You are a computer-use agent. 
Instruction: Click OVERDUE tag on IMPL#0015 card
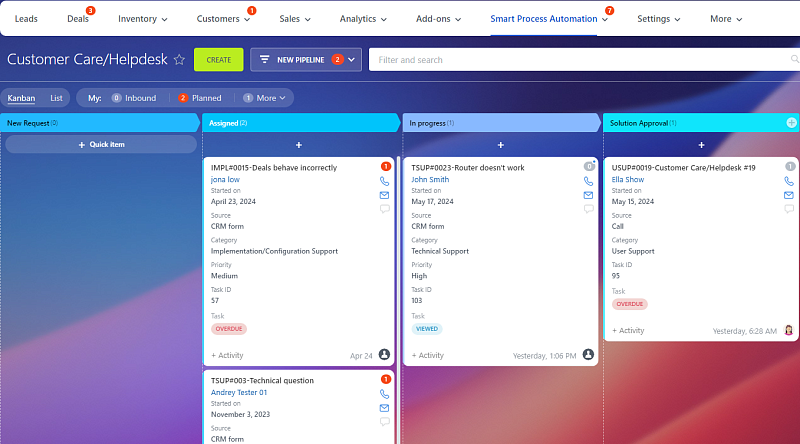coord(229,329)
